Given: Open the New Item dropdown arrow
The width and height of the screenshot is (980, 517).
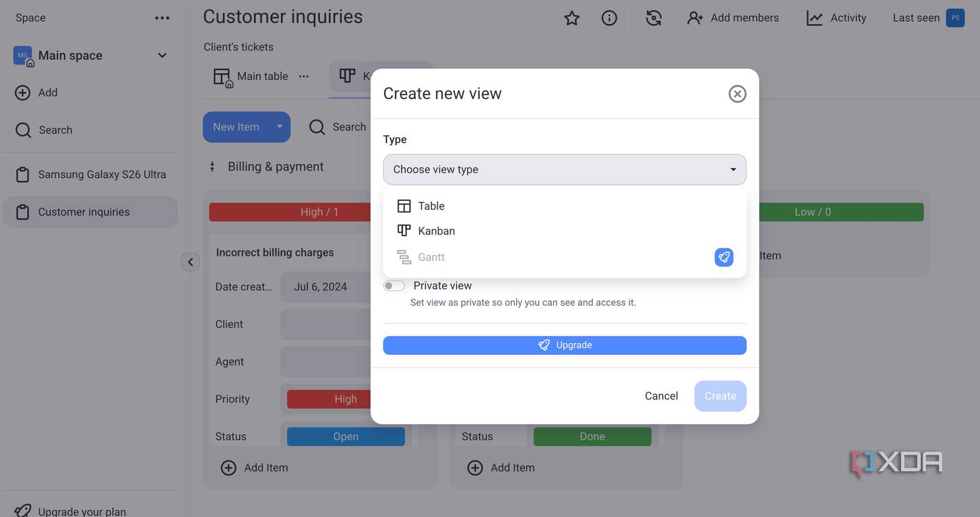Looking at the screenshot, I should point(279,126).
